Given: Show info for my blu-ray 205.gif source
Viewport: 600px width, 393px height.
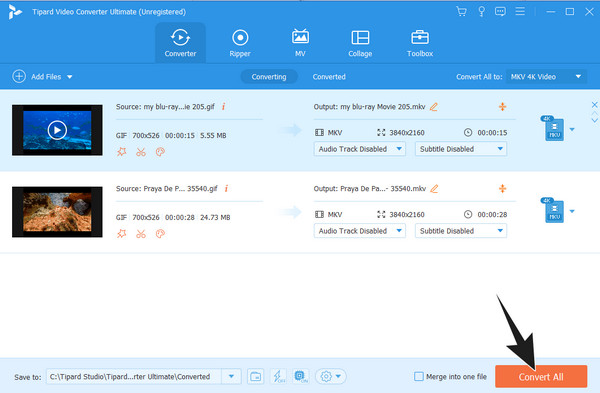Looking at the screenshot, I should coord(223,106).
